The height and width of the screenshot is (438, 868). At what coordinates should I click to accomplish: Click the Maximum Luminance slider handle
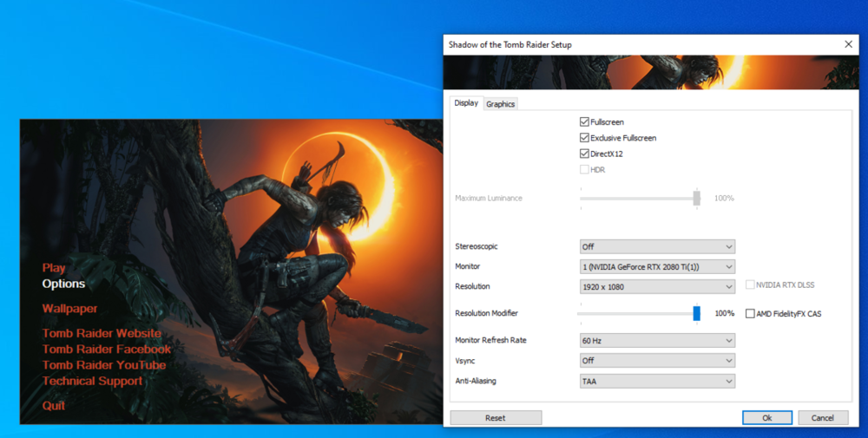tap(696, 198)
